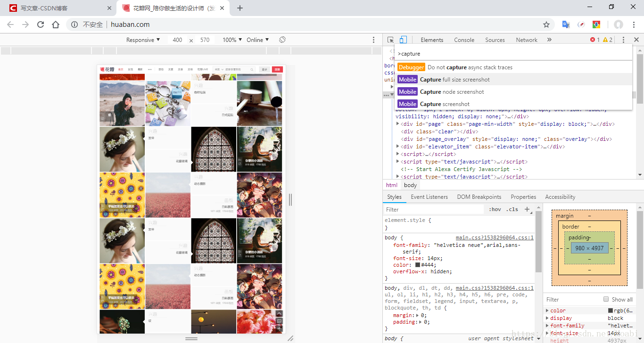Close the 花瓣网 tab
Screen dimensions: 644x343
click(x=223, y=8)
